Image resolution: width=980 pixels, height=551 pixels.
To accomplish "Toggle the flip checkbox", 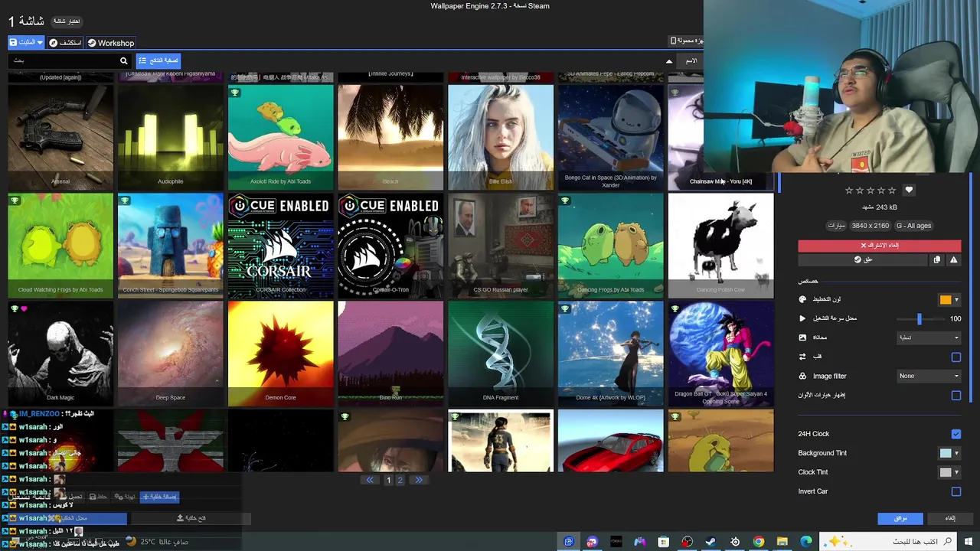I will [955, 357].
